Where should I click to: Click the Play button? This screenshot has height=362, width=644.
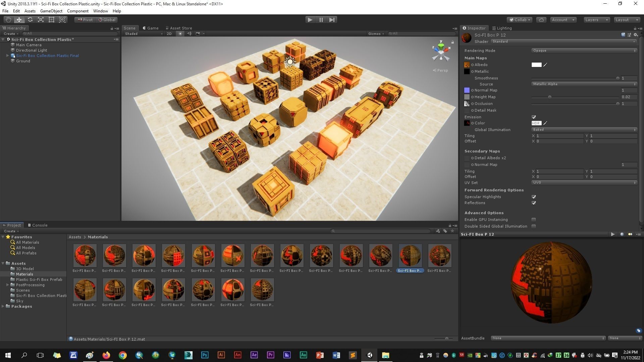(x=310, y=20)
